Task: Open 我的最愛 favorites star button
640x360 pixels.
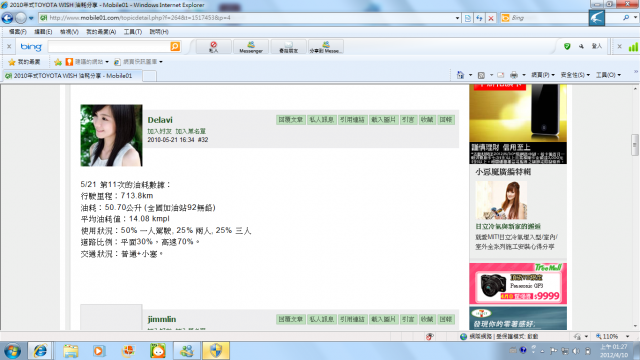Action: (24, 62)
